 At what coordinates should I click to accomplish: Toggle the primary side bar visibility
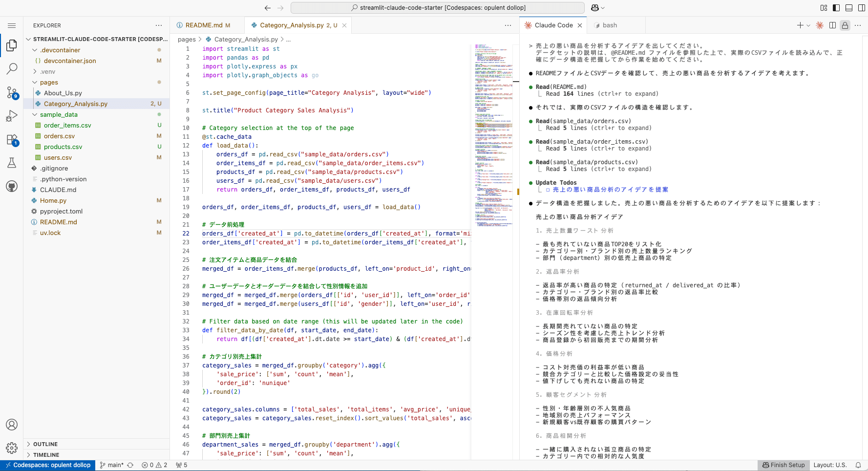(x=836, y=8)
